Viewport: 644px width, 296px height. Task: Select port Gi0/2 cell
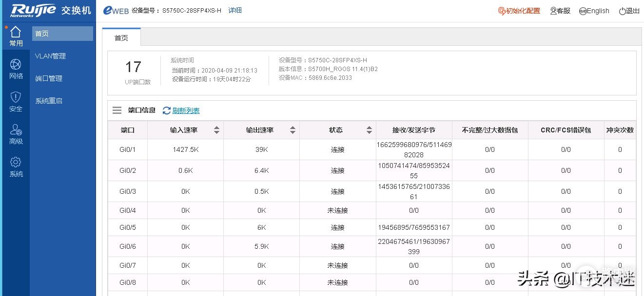[x=128, y=170]
